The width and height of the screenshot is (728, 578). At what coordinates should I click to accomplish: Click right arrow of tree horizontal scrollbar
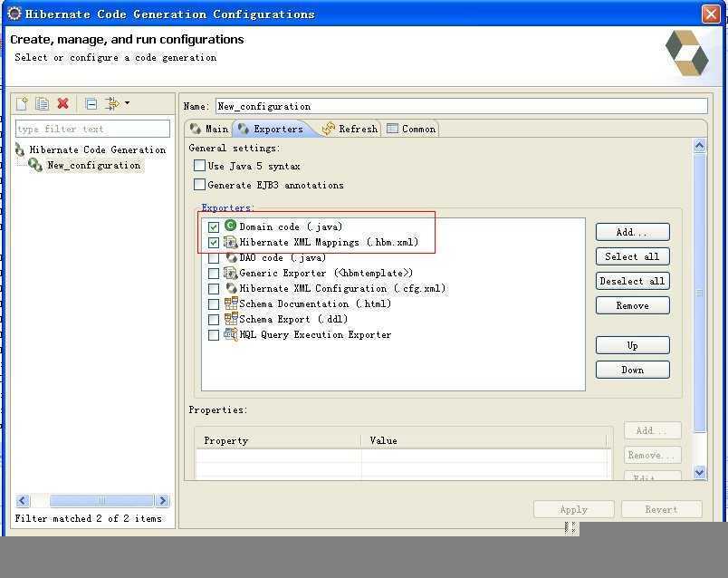pos(162,500)
